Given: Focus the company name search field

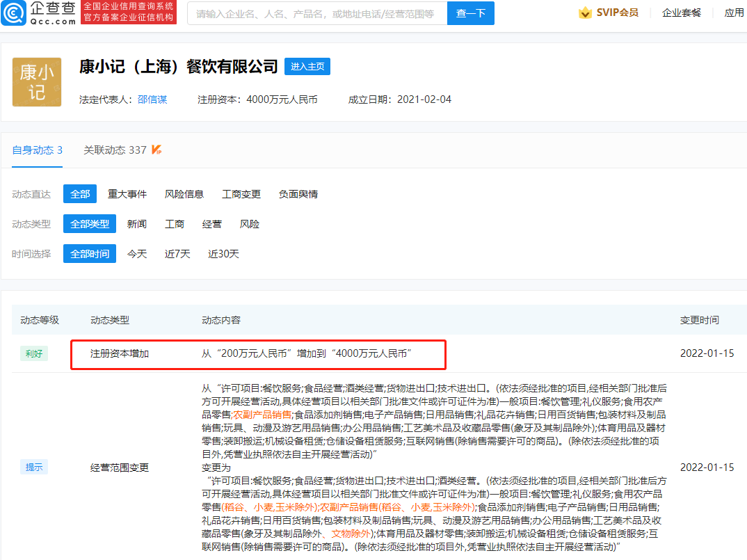Looking at the screenshot, I should coord(316,13).
